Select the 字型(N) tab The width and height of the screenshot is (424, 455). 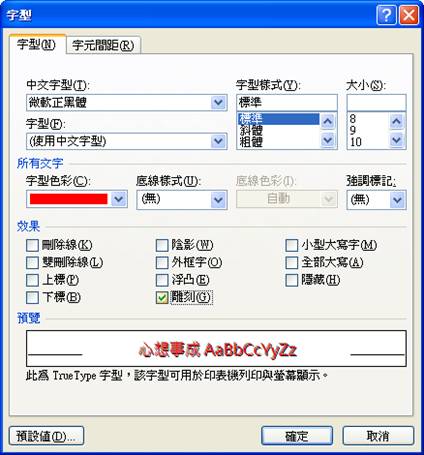pyautogui.click(x=37, y=44)
